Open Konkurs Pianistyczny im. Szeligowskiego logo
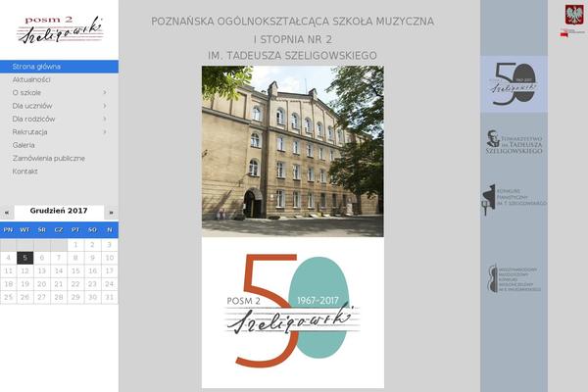The width and height of the screenshot is (588, 392). [514, 199]
